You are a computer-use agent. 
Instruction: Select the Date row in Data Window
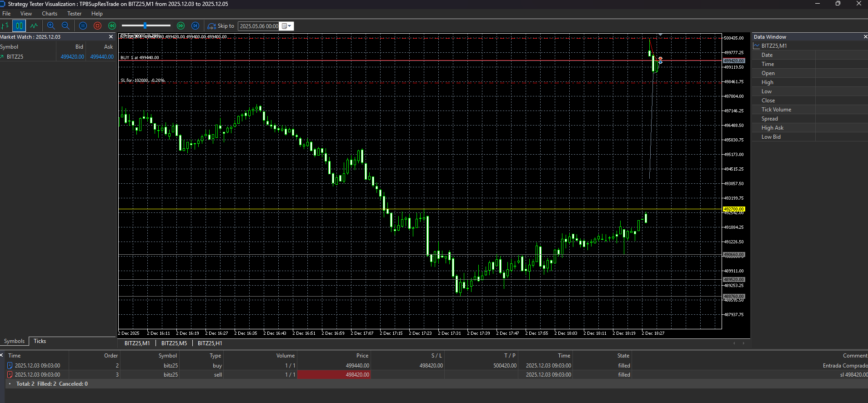tap(810, 55)
